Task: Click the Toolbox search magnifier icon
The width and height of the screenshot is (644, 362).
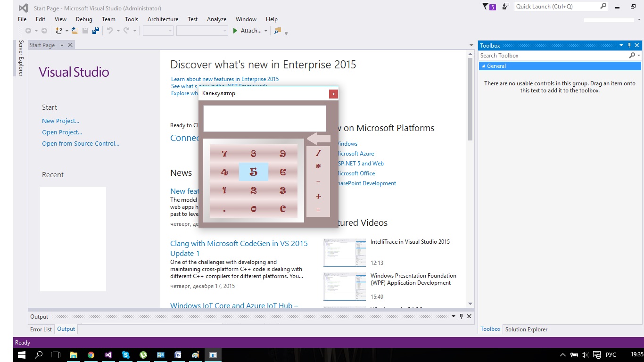Action: pyautogui.click(x=632, y=56)
